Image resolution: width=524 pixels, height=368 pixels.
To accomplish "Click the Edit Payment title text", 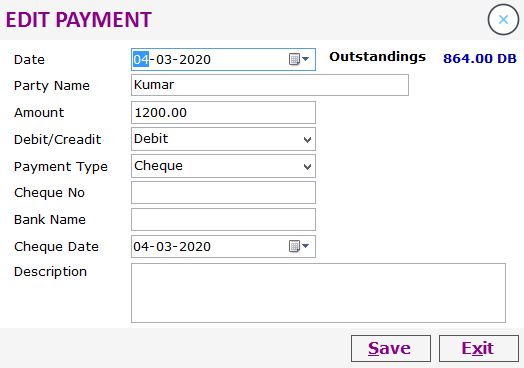I will click(79, 20).
